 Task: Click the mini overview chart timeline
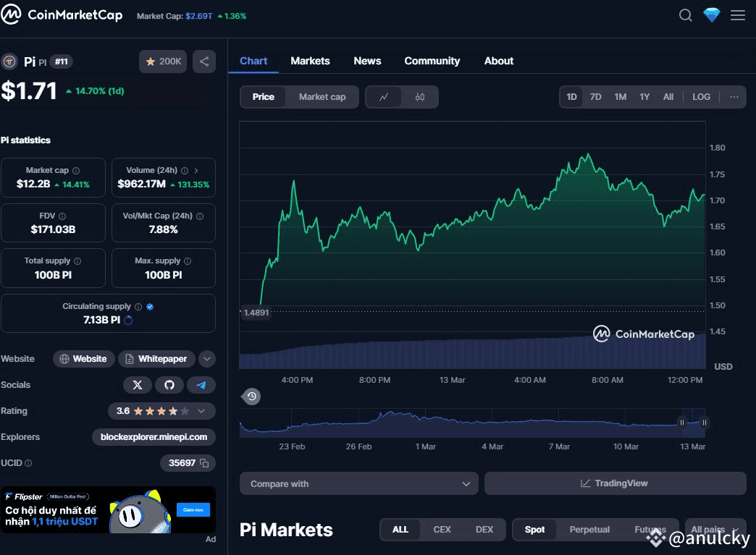pos(472,423)
